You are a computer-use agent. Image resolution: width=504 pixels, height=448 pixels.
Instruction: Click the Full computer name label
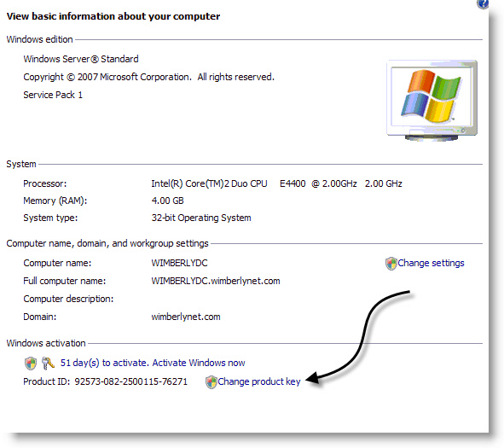pyautogui.click(x=65, y=281)
